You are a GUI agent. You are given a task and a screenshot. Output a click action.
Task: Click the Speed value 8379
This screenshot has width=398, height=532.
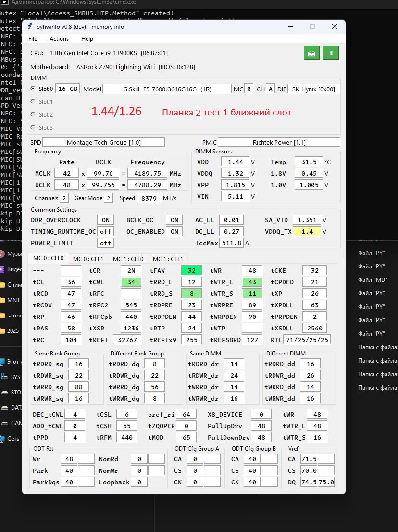149,198
